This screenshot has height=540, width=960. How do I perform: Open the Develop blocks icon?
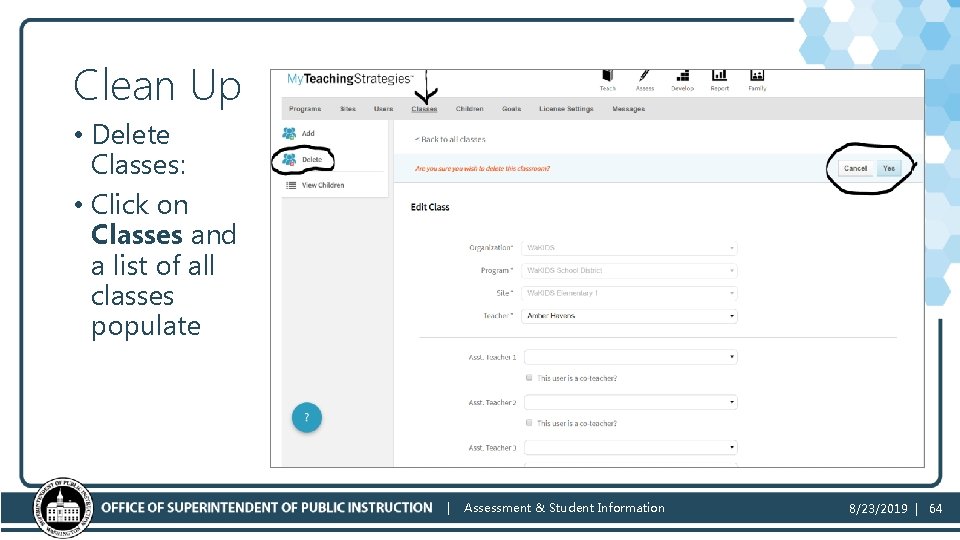(683, 75)
